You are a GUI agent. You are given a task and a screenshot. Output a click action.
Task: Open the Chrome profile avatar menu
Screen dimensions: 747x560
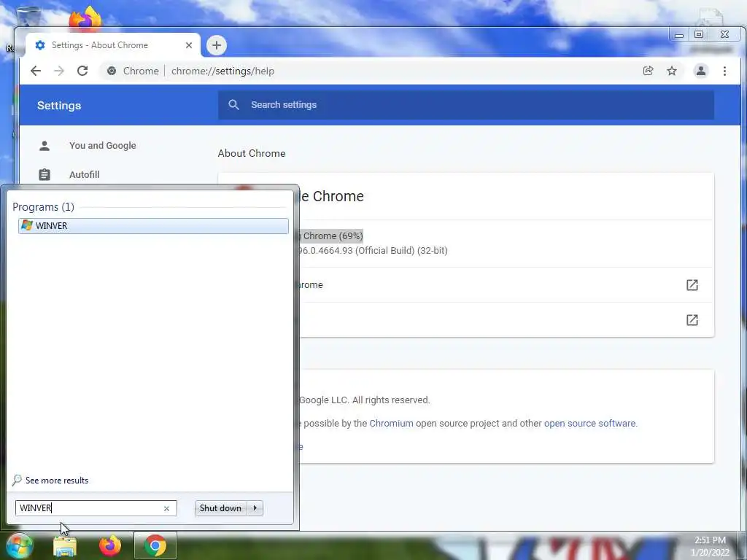(x=701, y=71)
